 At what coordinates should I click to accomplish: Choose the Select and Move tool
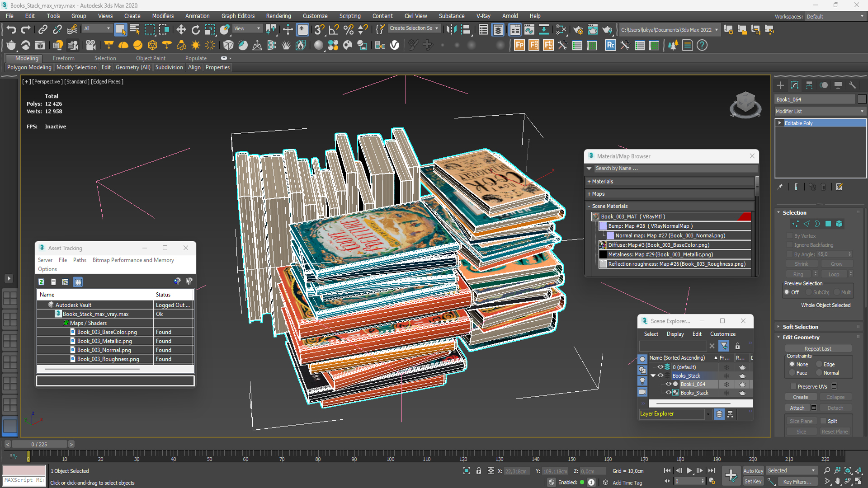tap(181, 30)
